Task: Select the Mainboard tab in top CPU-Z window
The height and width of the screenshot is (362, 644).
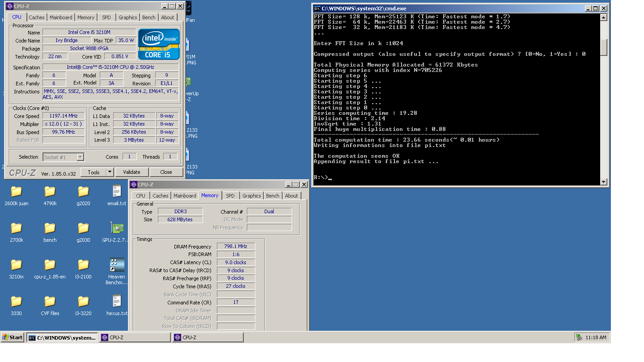Action: 61,17
